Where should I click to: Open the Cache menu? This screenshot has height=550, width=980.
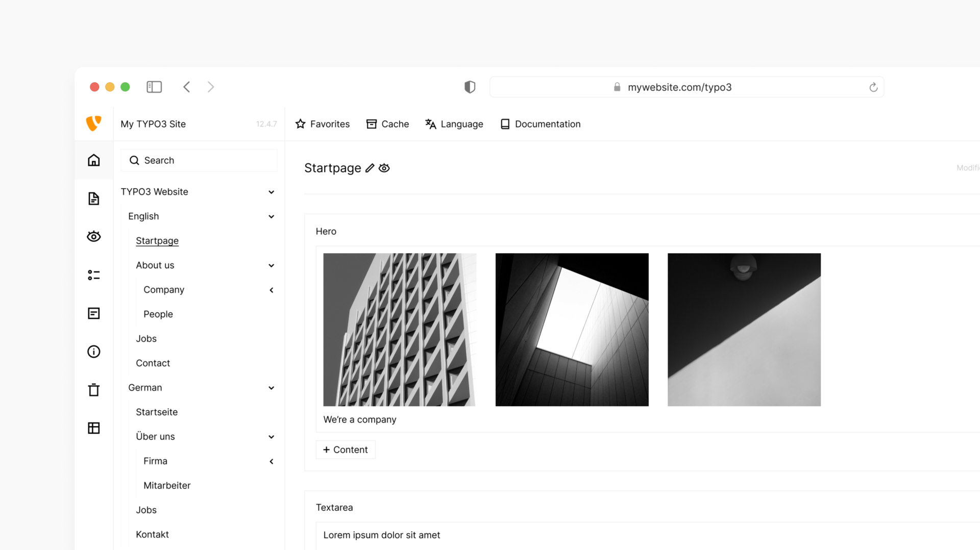click(388, 124)
